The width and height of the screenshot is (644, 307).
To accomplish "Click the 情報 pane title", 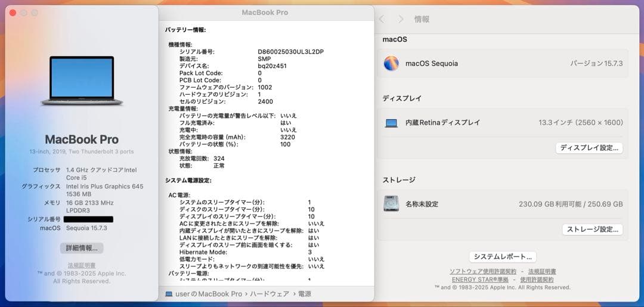I will point(422,19).
